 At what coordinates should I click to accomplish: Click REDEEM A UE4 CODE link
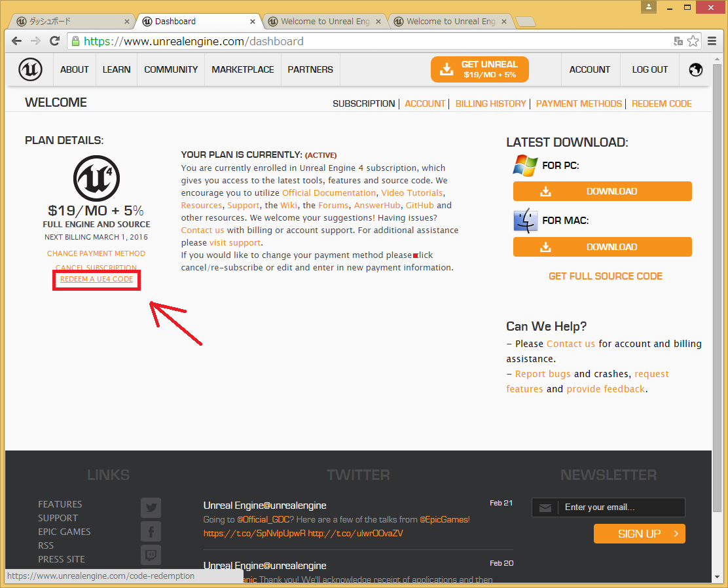(97, 279)
